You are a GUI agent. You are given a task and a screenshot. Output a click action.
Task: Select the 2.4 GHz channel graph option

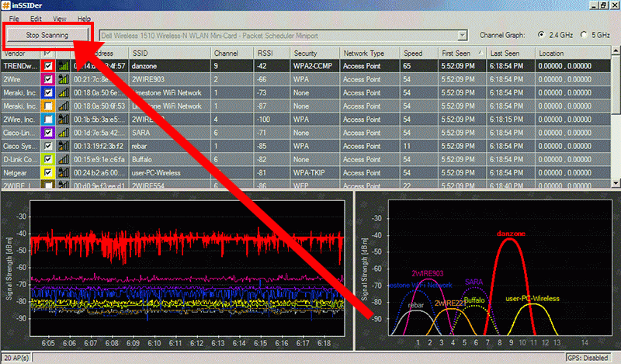pos(543,35)
